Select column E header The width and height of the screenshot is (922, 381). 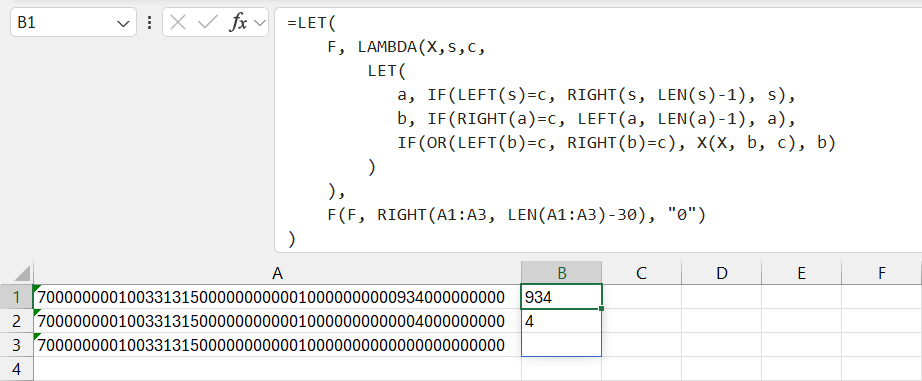point(801,273)
